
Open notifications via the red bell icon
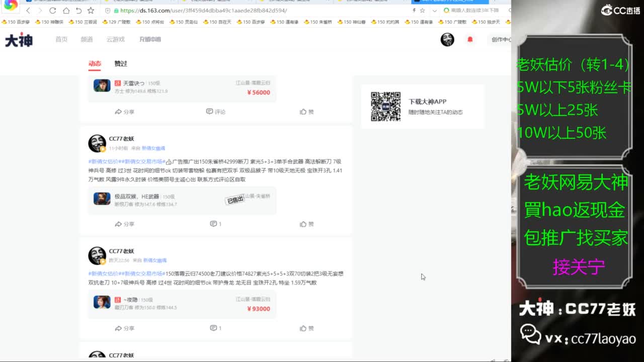tap(470, 40)
